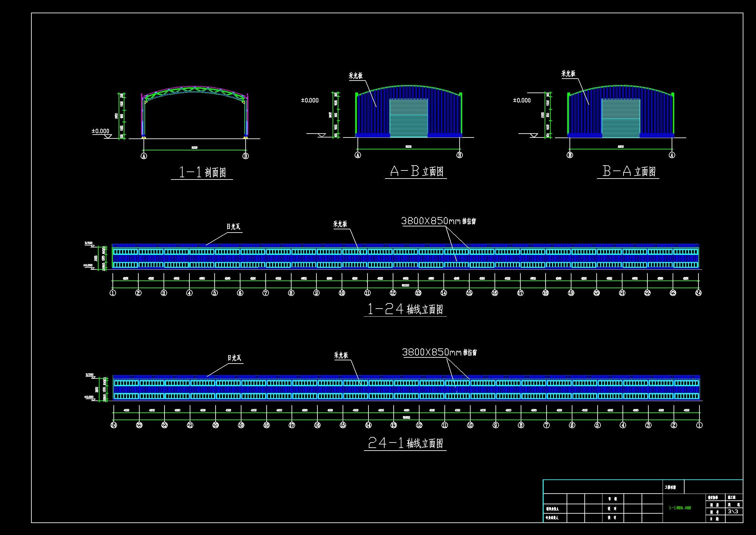This screenshot has width=756, height=535.
Task: Click the ±0.000 text beside the A-B elevation
Action: [x=310, y=101]
